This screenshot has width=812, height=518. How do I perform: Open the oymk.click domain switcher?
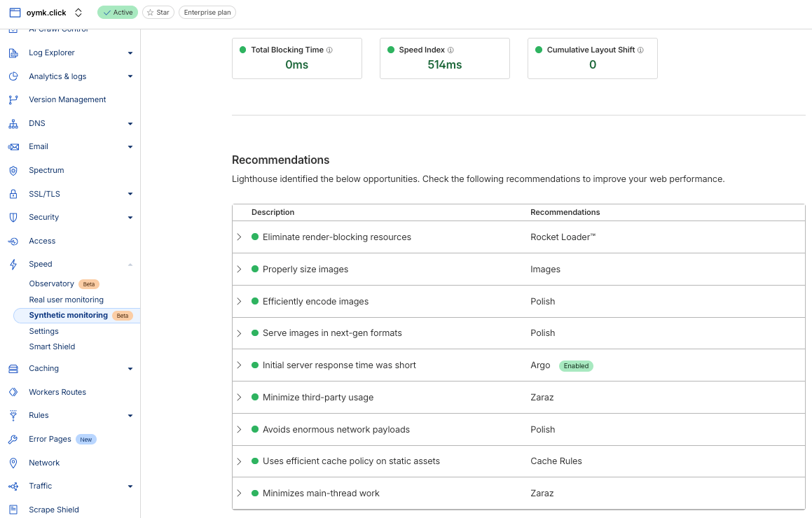78,13
